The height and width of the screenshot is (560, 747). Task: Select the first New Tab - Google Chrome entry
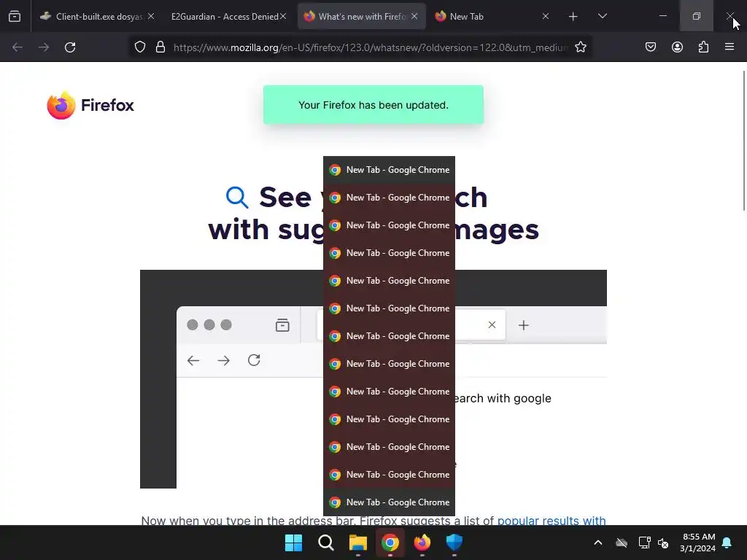pos(390,170)
